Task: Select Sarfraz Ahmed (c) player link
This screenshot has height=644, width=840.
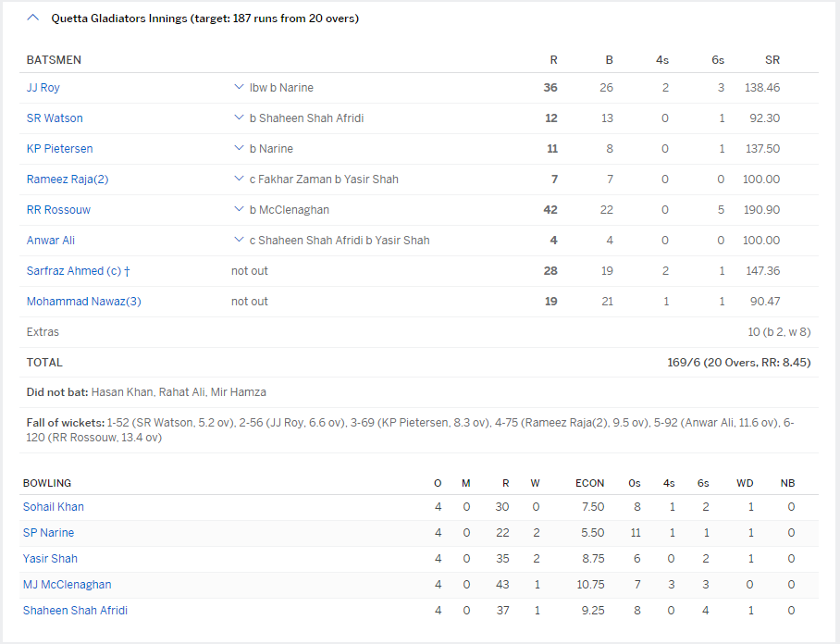Action: (74, 271)
